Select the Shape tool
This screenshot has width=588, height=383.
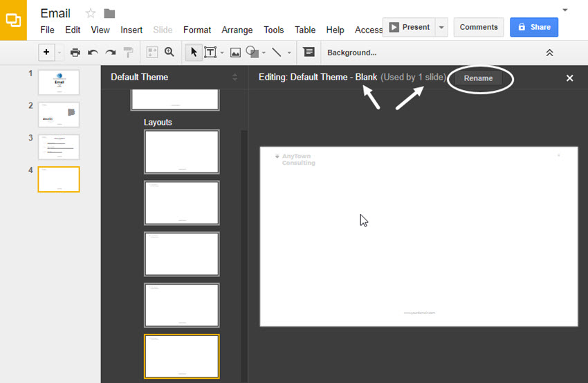(x=252, y=52)
